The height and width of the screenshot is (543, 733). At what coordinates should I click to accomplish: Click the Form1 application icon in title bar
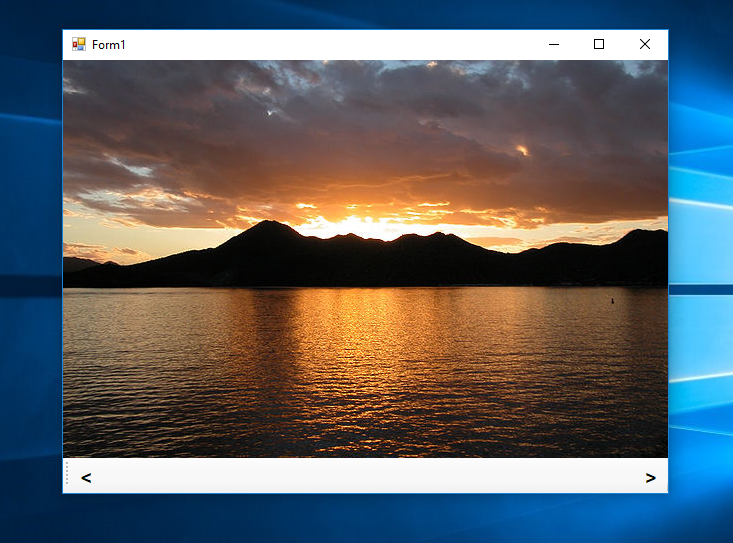point(79,44)
